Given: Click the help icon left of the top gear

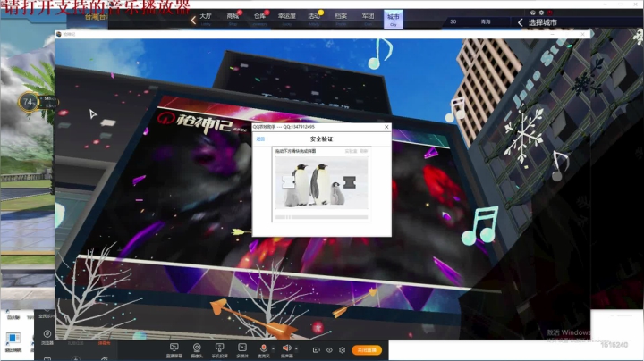Looking at the screenshot, I should (533, 13).
